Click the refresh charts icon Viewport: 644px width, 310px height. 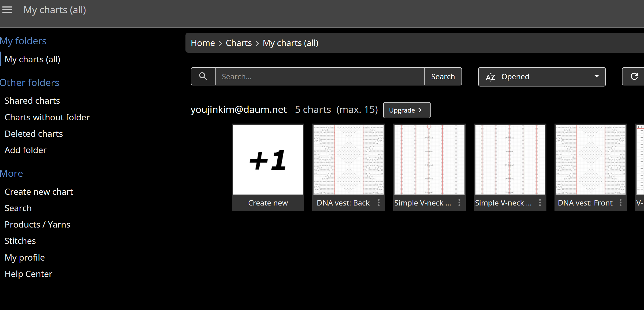[x=634, y=77]
